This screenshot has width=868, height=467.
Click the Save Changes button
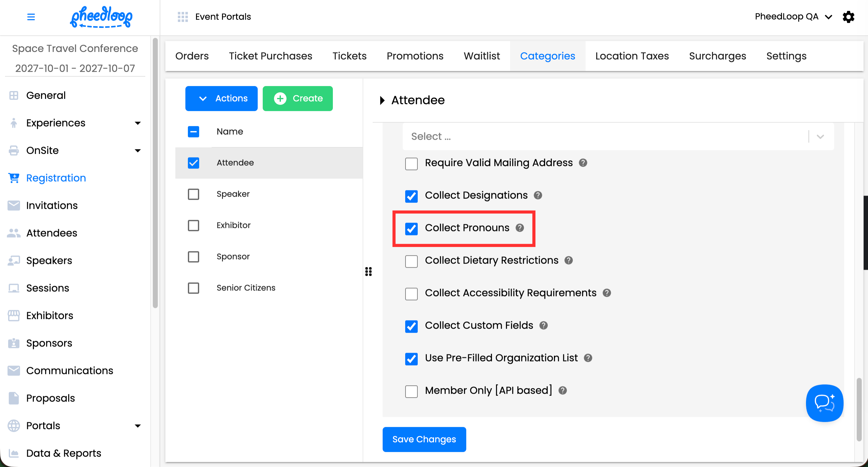(x=424, y=439)
